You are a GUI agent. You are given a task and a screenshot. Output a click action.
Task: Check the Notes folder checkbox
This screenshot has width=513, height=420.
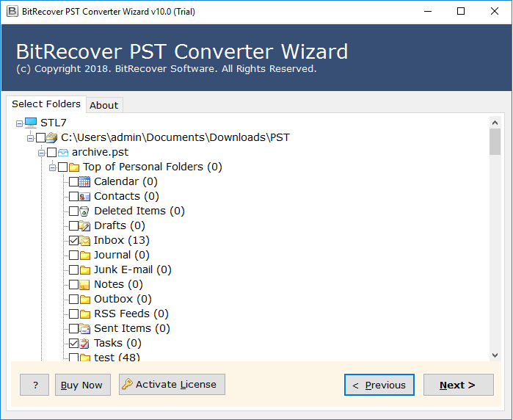(73, 285)
